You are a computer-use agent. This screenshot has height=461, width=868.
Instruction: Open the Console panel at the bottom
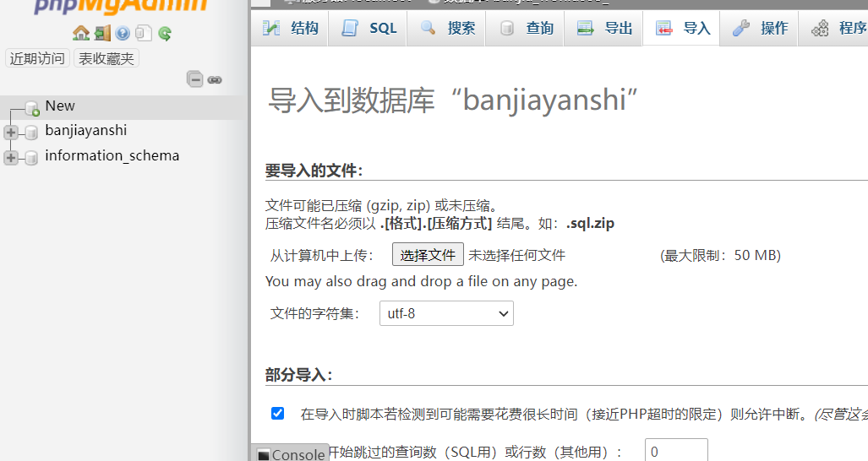(x=291, y=454)
